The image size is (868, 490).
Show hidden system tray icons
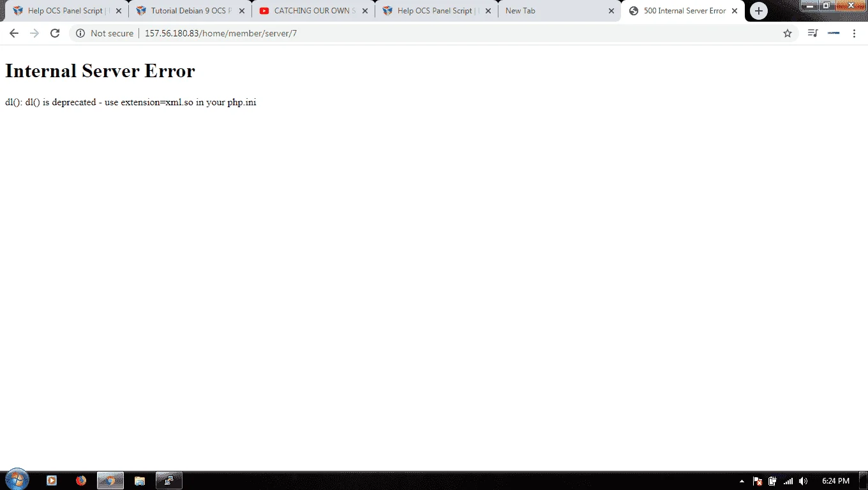742,481
